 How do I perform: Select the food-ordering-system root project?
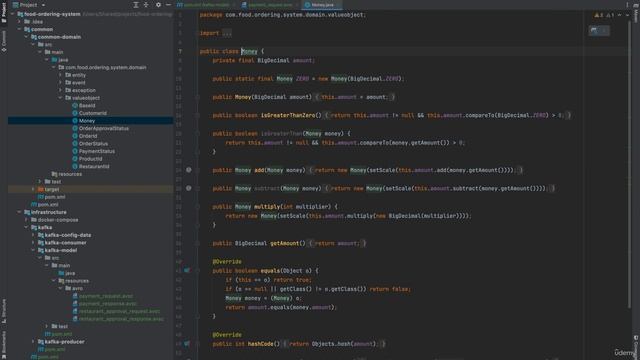point(52,14)
